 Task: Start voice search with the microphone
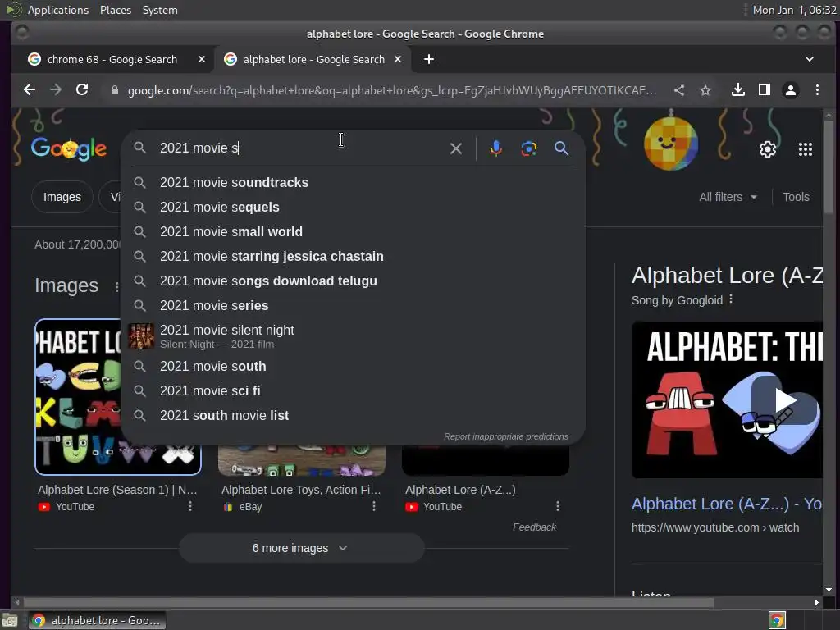click(x=496, y=148)
